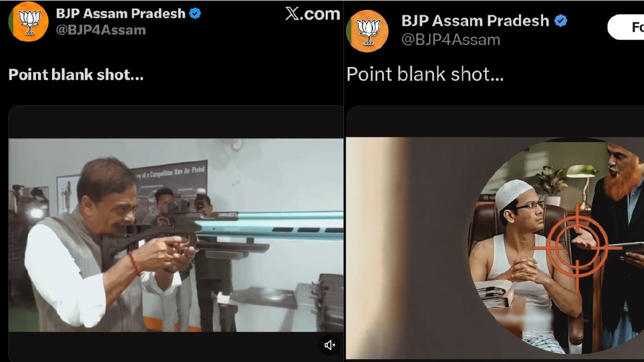Click the verified badge next to Follow button
The width and height of the screenshot is (644, 362).
(561, 21)
